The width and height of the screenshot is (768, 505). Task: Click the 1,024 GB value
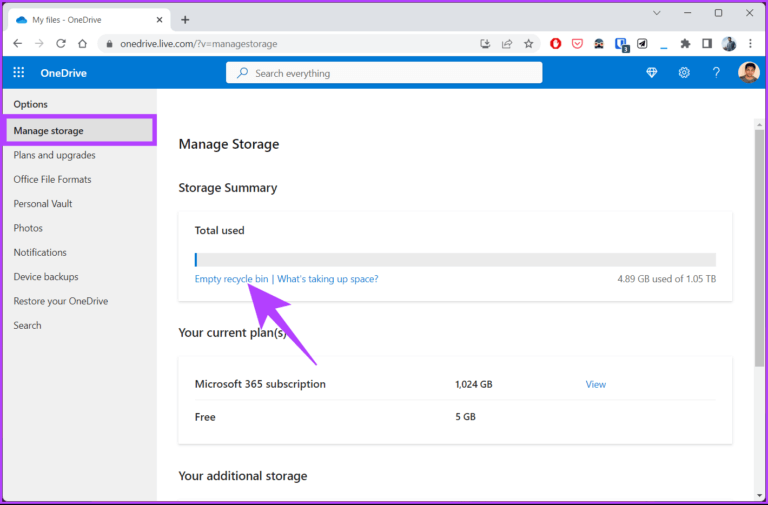tap(474, 384)
